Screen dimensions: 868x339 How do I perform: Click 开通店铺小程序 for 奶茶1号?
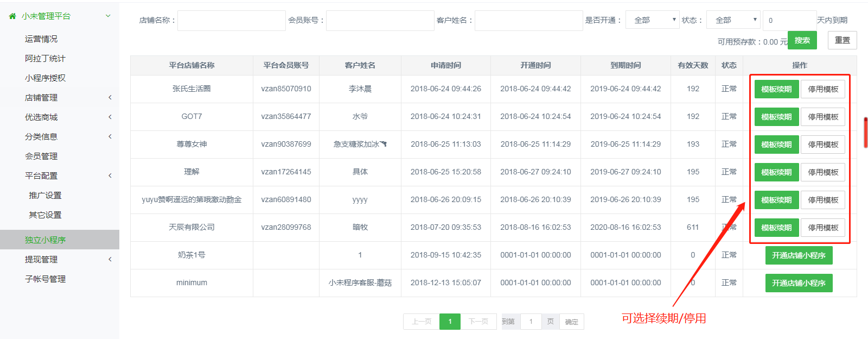click(799, 255)
